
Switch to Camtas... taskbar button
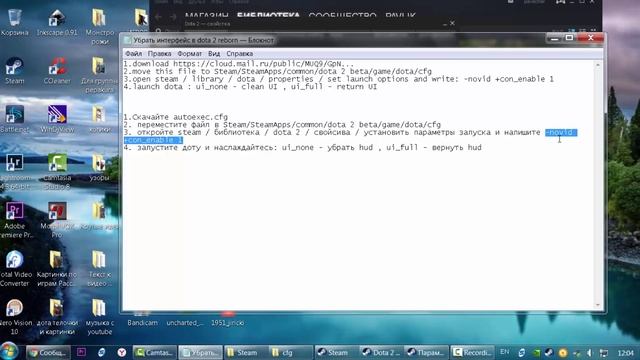(x=155, y=352)
